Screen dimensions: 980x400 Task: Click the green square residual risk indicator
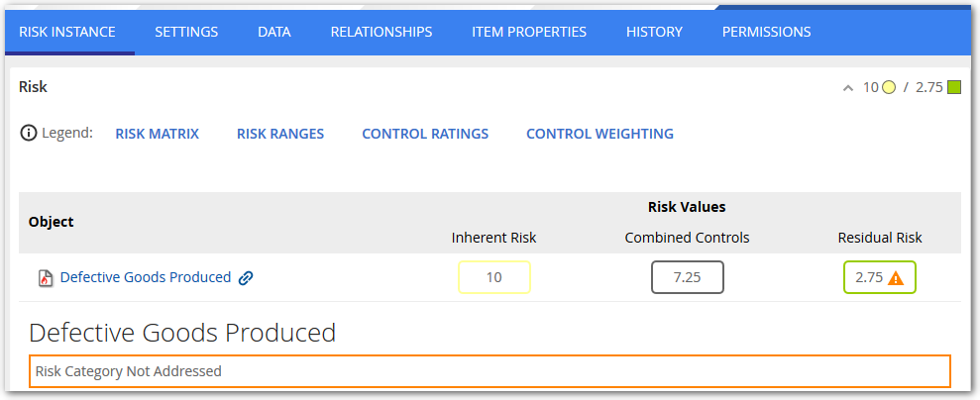point(954,87)
